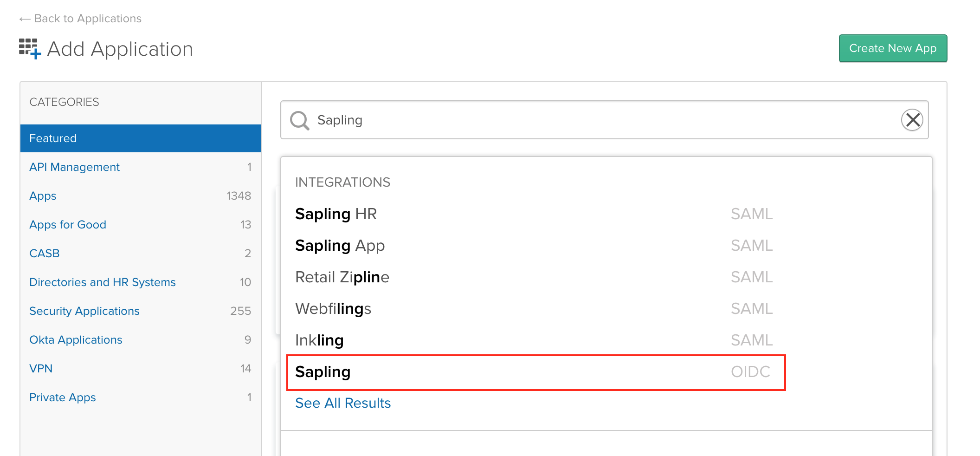
Task: Click the 1348 count beside Apps
Action: tap(239, 196)
